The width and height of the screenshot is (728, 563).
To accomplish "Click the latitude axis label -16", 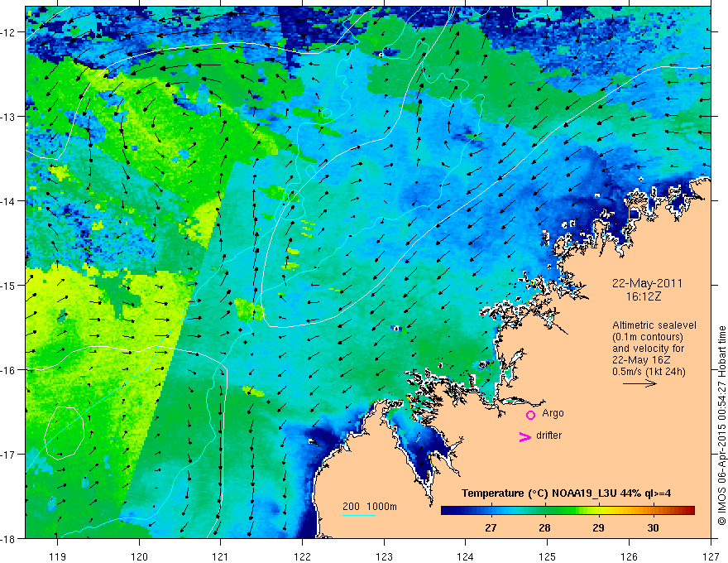I will 9,370.
